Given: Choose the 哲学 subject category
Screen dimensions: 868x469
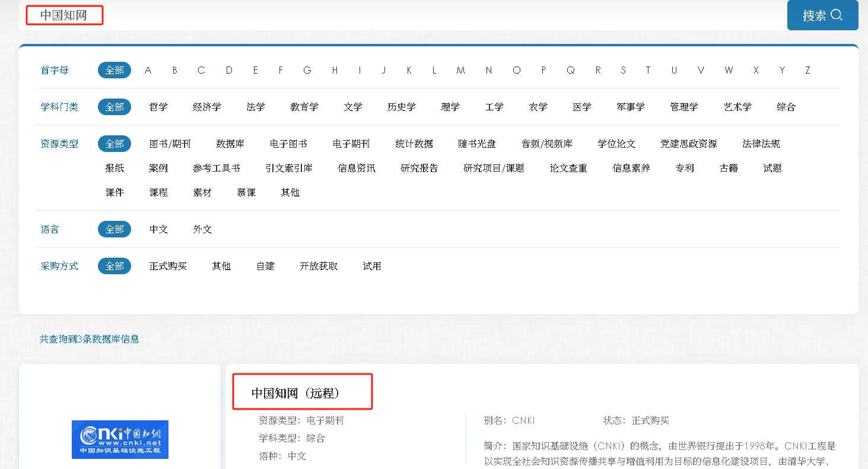Looking at the screenshot, I should [x=158, y=107].
